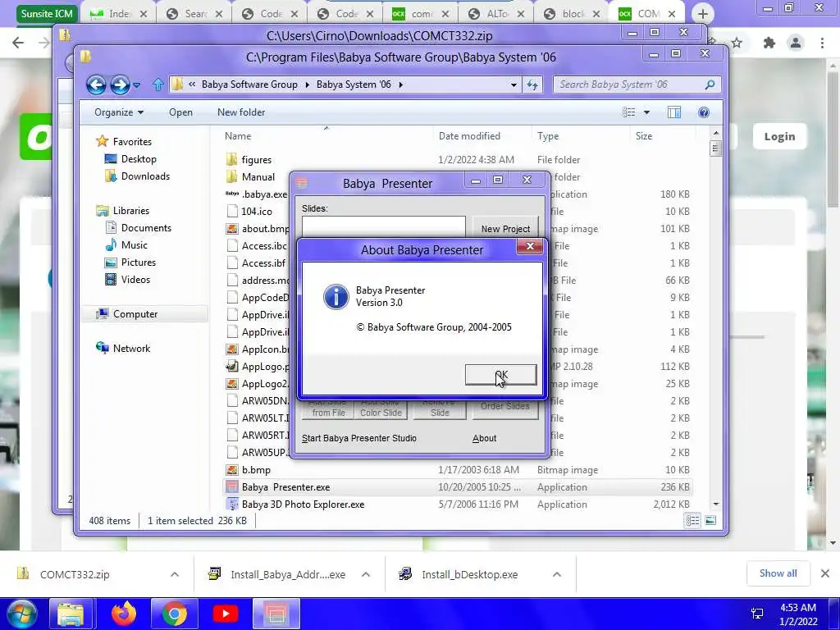Click the Refresh icon beside address bar

pos(532,84)
